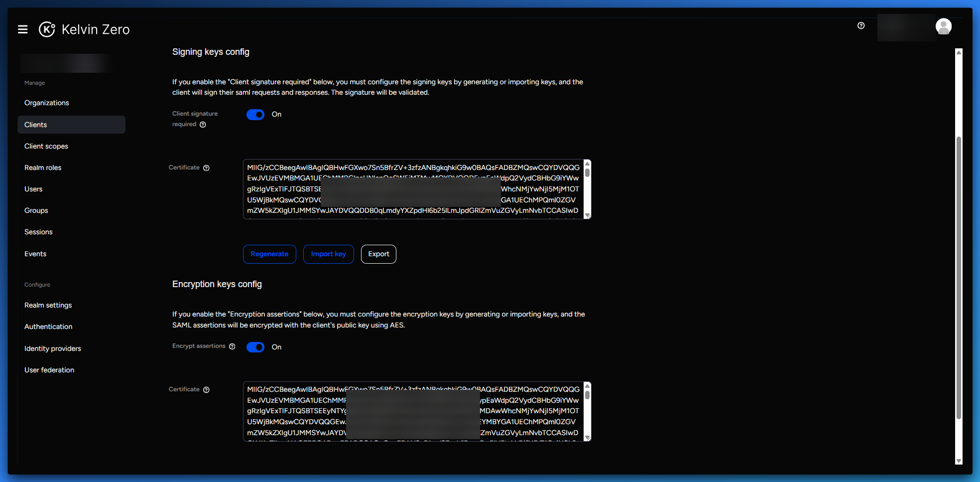Go to Identity providers section

tap(52, 348)
